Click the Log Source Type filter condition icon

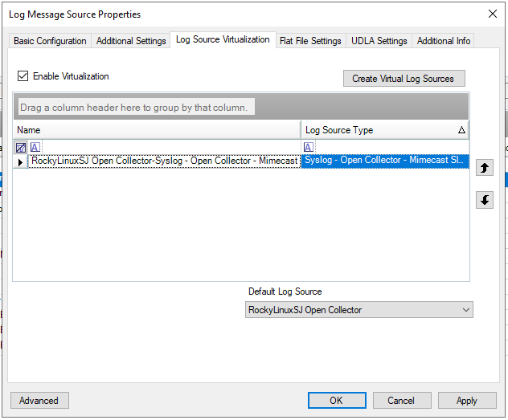308,147
